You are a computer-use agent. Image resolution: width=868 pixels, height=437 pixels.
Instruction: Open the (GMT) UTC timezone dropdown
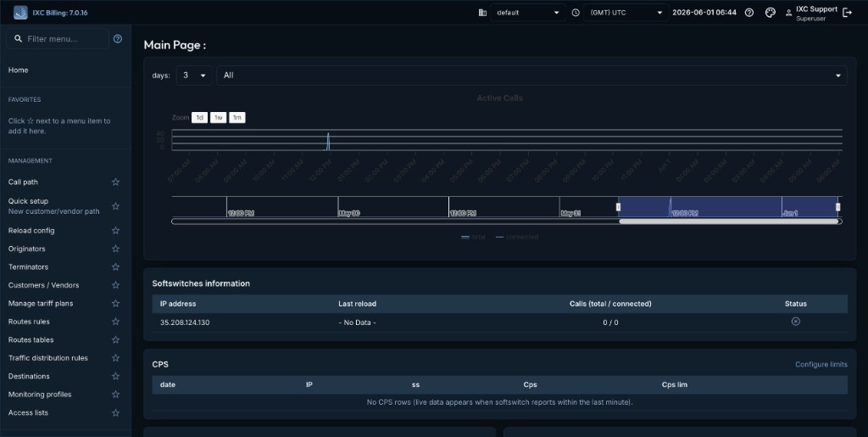click(x=626, y=12)
